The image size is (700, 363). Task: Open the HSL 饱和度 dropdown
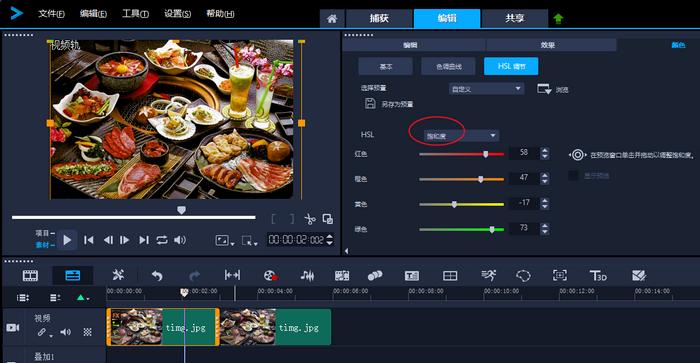coord(461,136)
